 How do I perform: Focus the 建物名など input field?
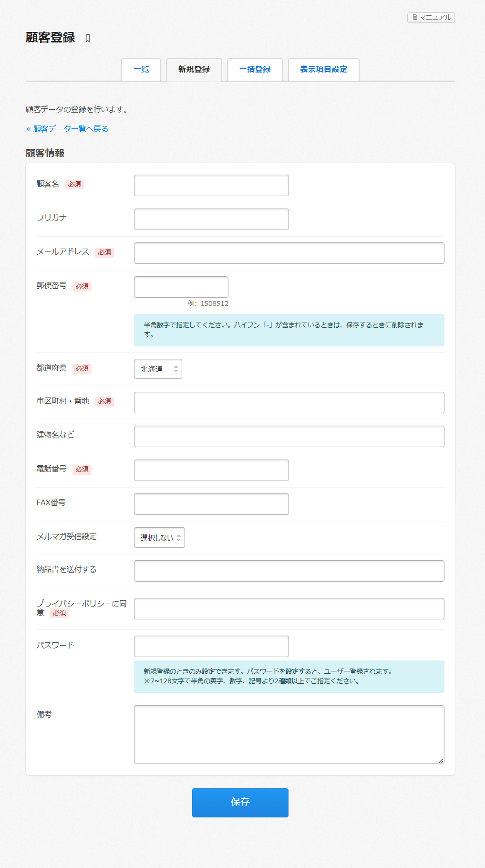tap(289, 437)
